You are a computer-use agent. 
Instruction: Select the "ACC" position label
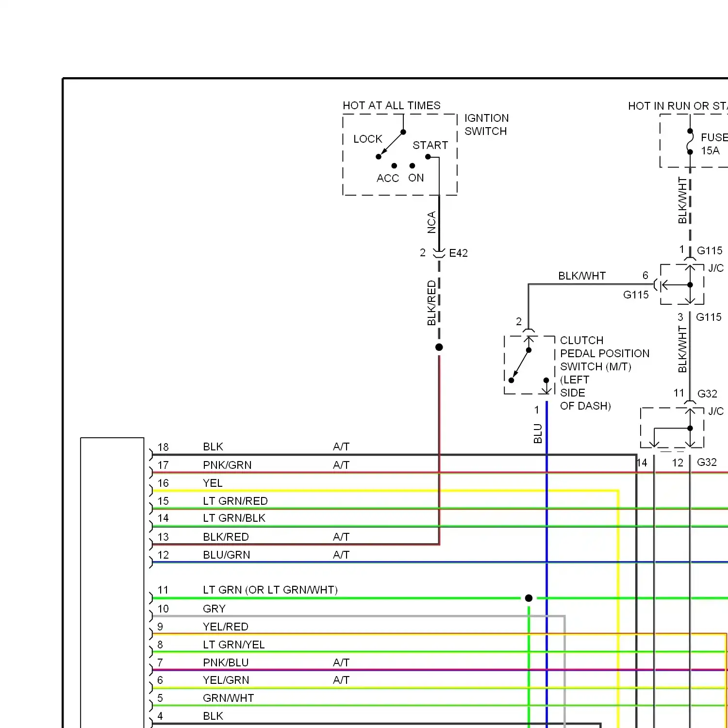tap(388, 178)
